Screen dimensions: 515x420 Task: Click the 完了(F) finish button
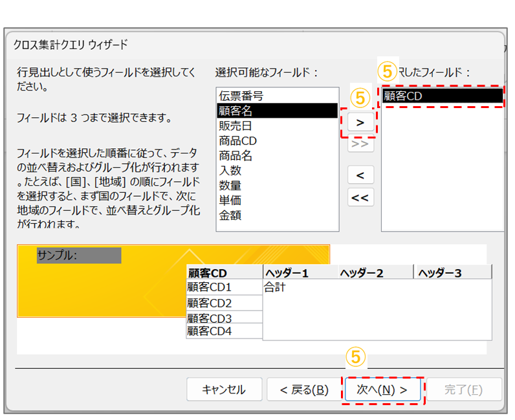(x=463, y=390)
